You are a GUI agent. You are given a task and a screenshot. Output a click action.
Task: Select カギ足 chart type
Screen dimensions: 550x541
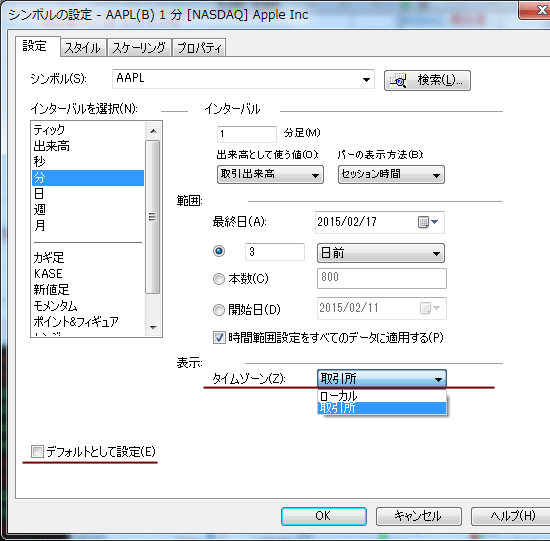(x=88, y=258)
